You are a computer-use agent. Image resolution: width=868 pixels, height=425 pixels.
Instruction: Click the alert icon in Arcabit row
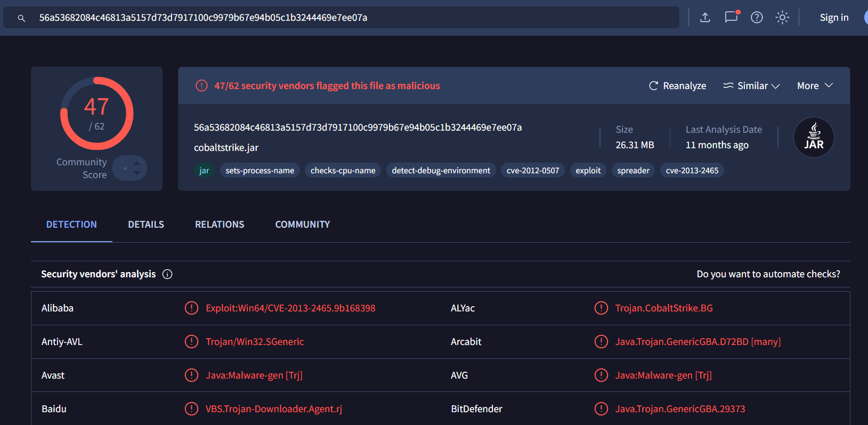click(601, 342)
